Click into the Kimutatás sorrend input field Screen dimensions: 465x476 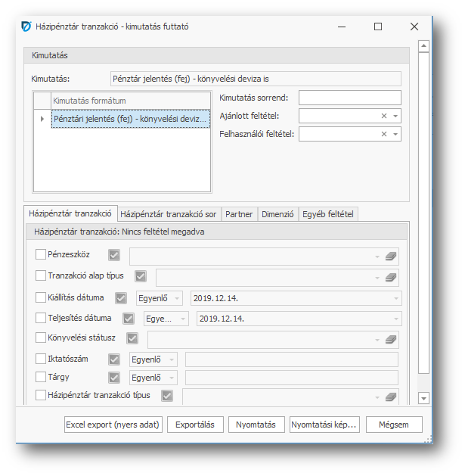pyautogui.click(x=349, y=98)
